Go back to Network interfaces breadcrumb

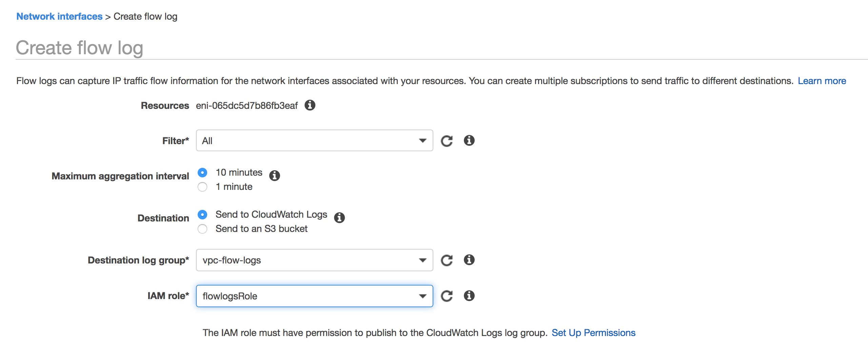point(59,16)
